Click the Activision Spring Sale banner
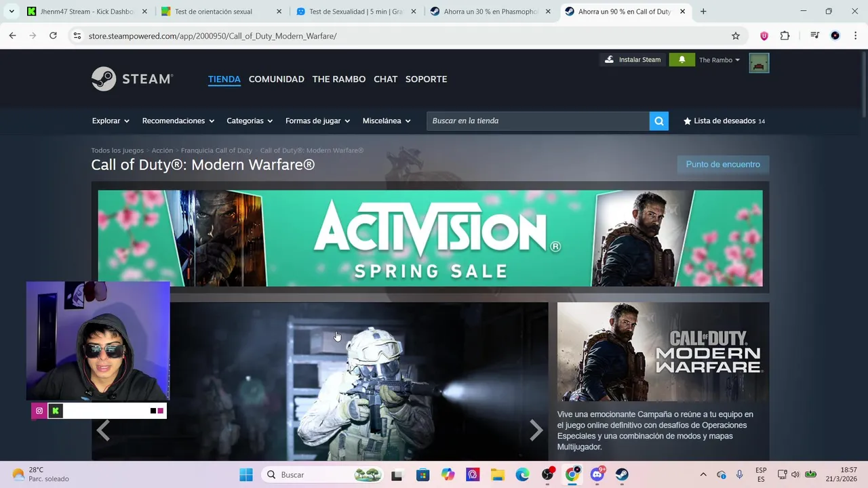The width and height of the screenshot is (868, 488). click(430, 238)
